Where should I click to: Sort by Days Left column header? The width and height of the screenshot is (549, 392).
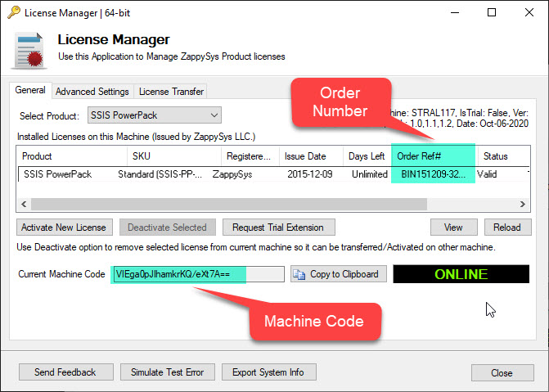[x=367, y=155]
